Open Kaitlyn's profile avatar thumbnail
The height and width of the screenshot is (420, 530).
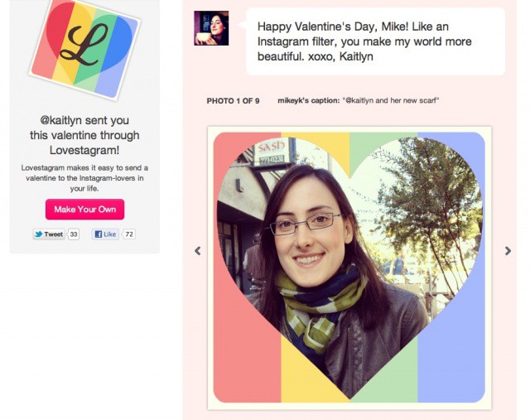[x=211, y=28]
